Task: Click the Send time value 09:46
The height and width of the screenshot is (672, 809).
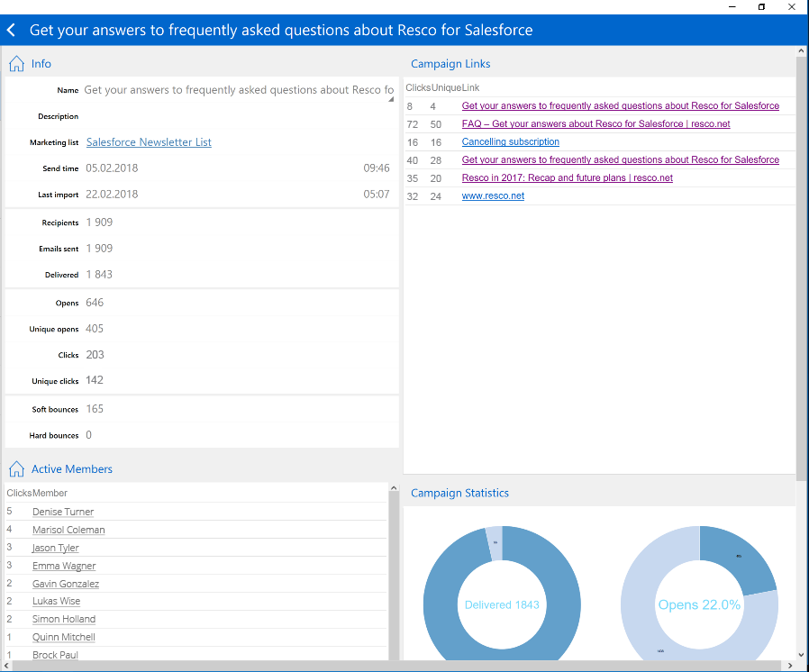Action: (x=377, y=168)
